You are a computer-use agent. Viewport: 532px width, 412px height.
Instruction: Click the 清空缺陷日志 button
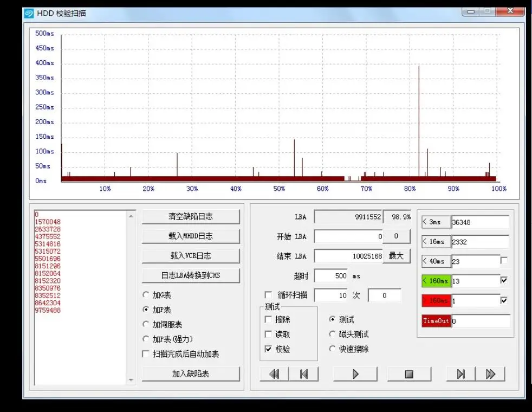[x=191, y=216]
